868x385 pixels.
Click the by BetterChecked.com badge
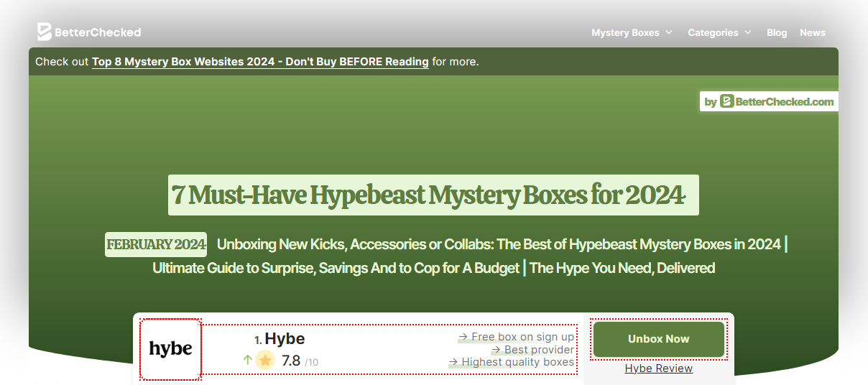click(769, 101)
